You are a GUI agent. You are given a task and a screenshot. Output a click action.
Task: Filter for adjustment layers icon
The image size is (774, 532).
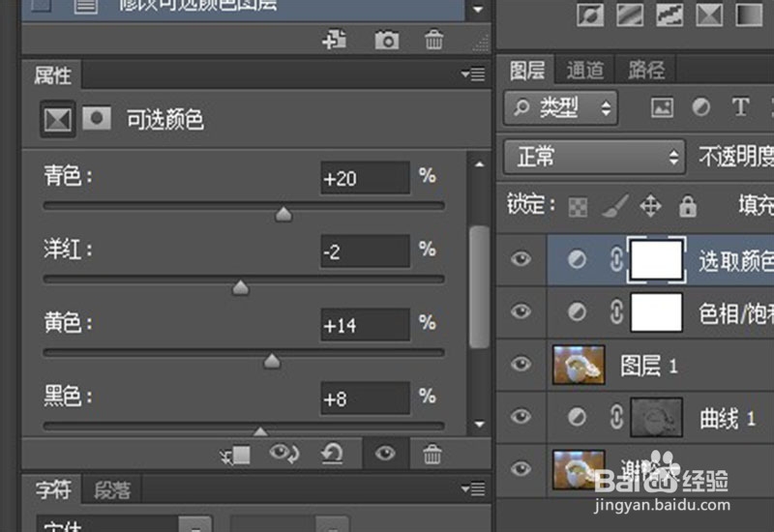[700, 106]
